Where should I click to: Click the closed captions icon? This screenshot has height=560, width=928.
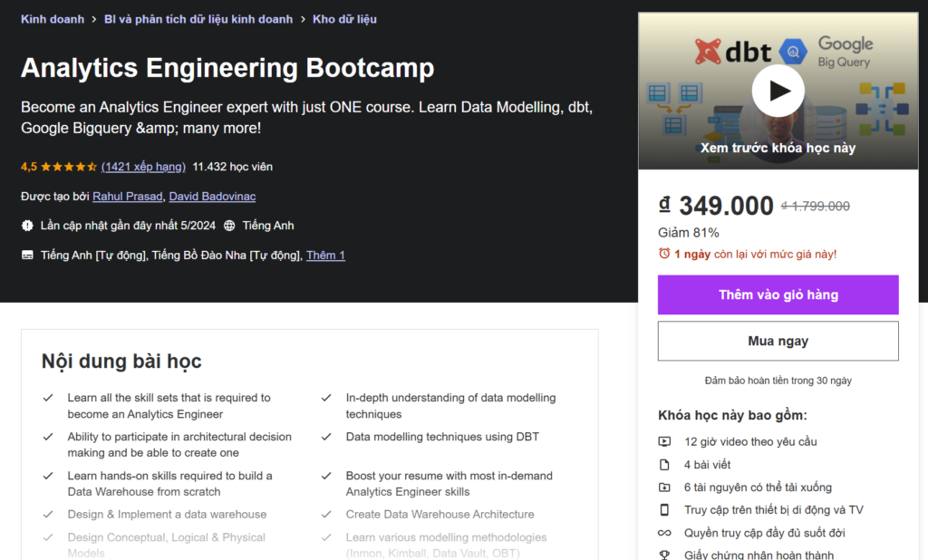point(27,256)
